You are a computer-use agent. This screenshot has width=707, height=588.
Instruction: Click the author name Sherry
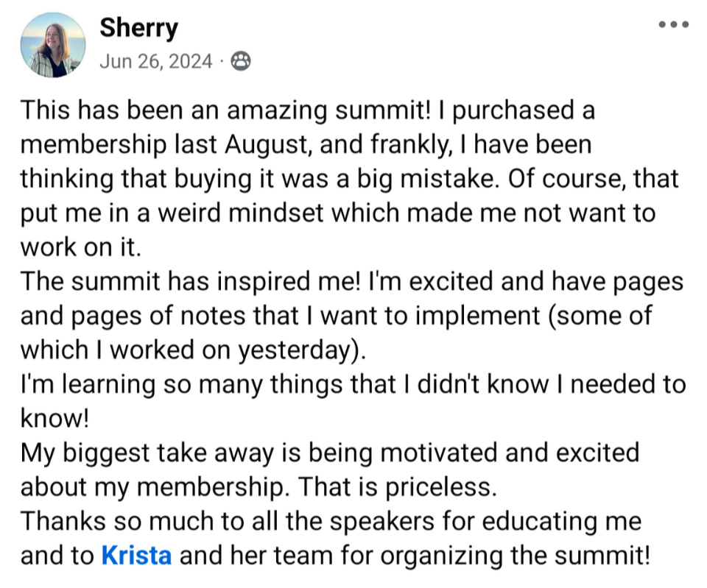(x=138, y=28)
